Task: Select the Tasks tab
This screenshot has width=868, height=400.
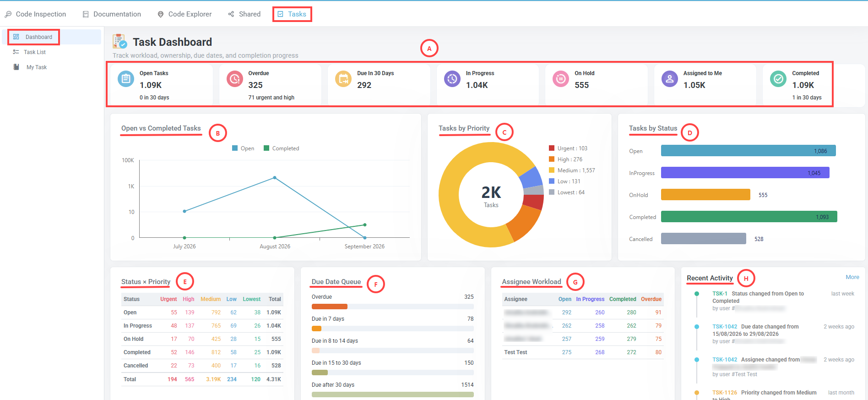Action: [x=292, y=14]
